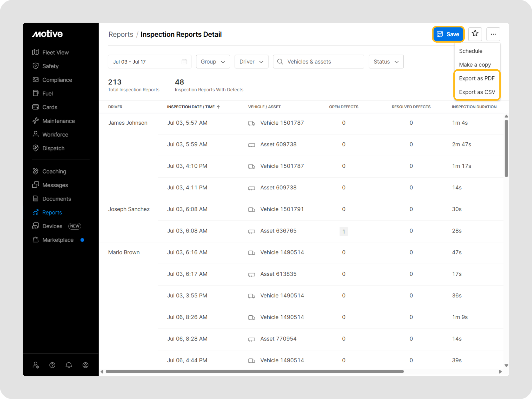Choose Export as PDF from menu
Screen dimensions: 532x399
[476, 78]
